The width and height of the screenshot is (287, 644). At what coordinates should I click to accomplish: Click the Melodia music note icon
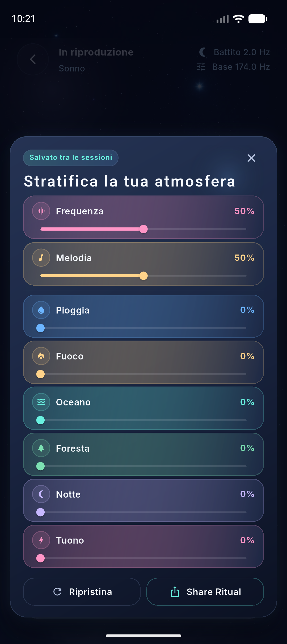(41, 258)
